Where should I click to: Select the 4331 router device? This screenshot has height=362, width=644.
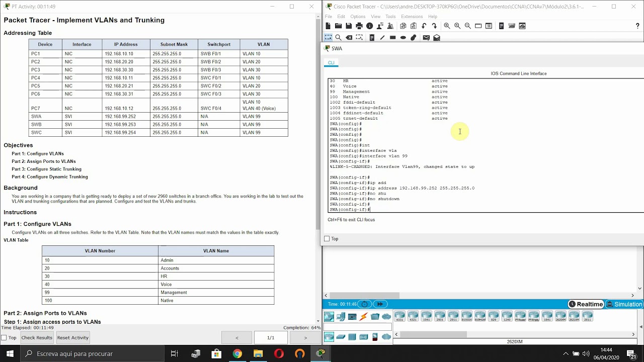[x=399, y=316]
